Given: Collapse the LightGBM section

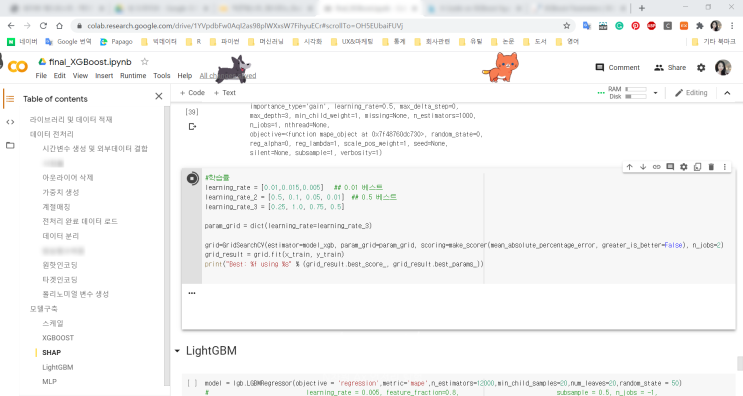Looking at the screenshot, I should [x=177, y=351].
